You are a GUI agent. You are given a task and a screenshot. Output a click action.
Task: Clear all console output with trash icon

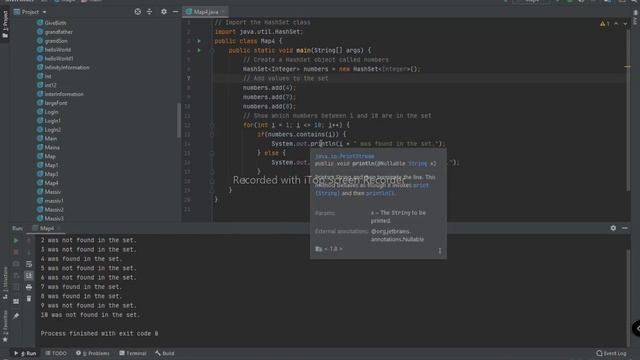point(29,299)
